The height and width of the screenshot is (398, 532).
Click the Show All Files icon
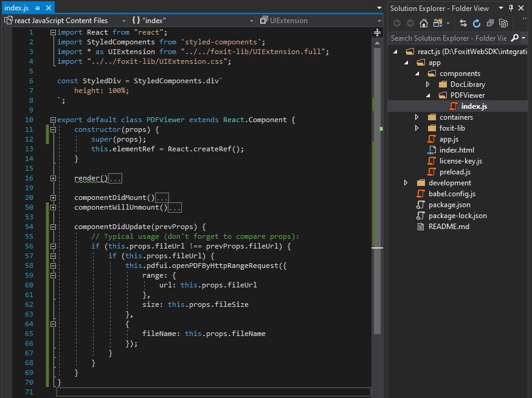pos(503,23)
